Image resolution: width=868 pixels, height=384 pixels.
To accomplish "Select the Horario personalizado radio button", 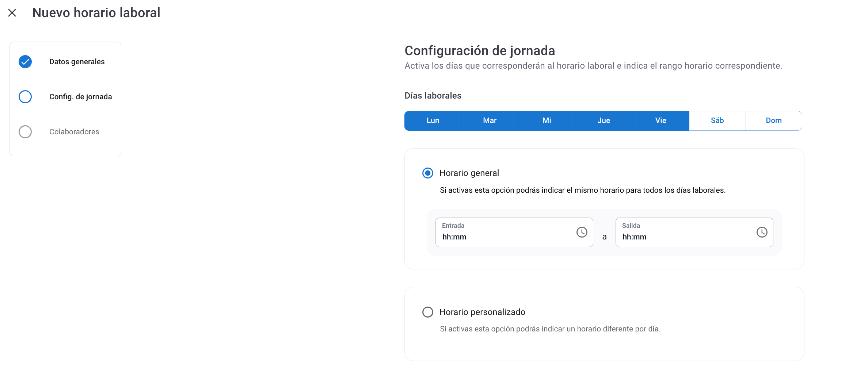I will [428, 312].
